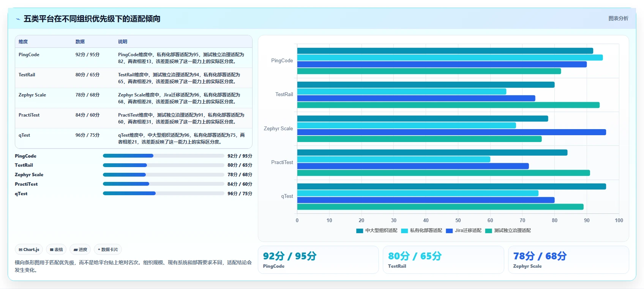Click the 横向条形图 footnote text
The image size is (644, 289).
(133, 266)
